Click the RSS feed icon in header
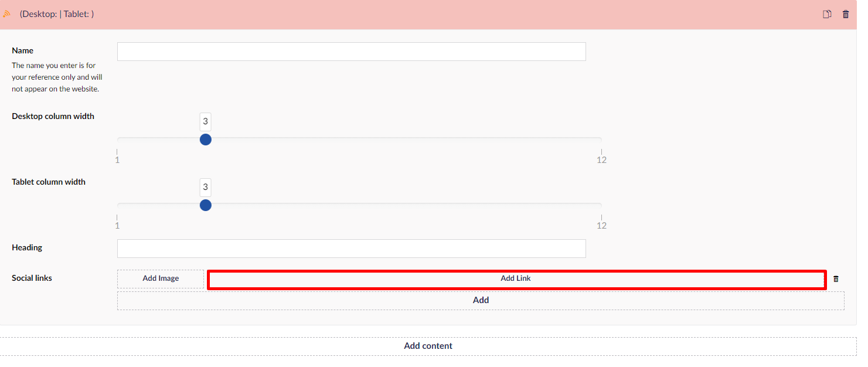 [7, 14]
